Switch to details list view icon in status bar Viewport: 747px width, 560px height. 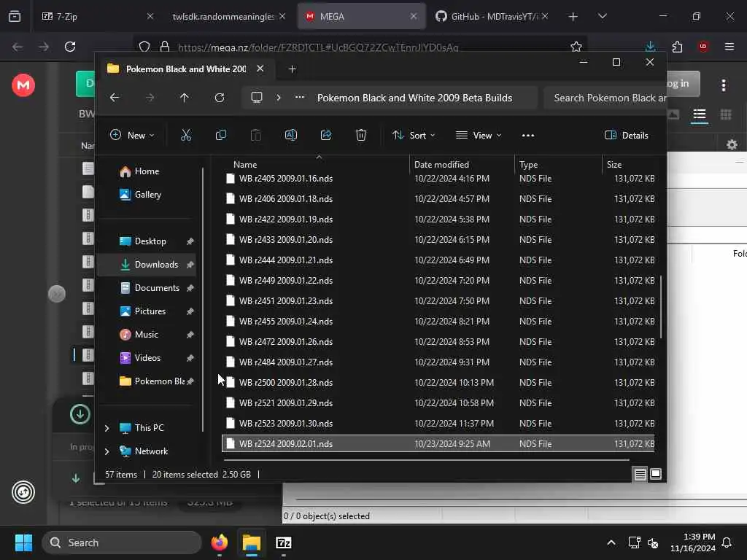coord(640,474)
